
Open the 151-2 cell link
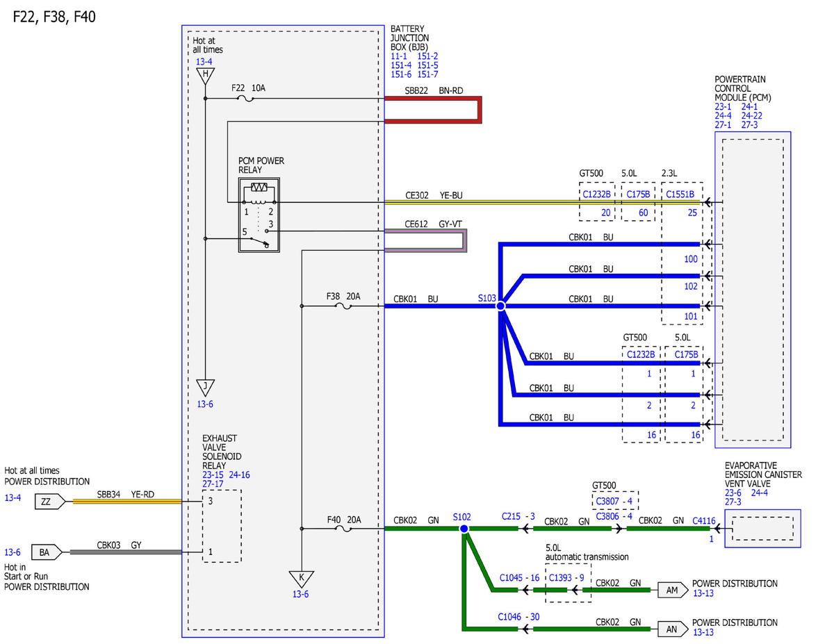[428, 56]
